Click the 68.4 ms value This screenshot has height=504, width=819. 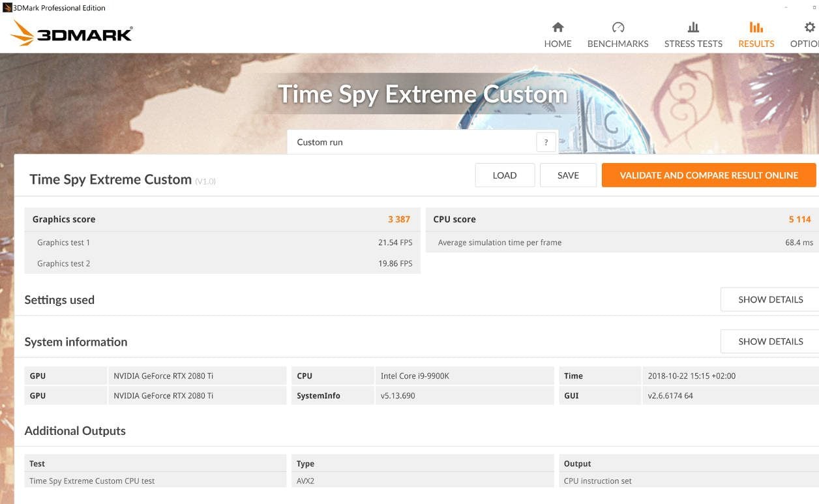tap(799, 243)
